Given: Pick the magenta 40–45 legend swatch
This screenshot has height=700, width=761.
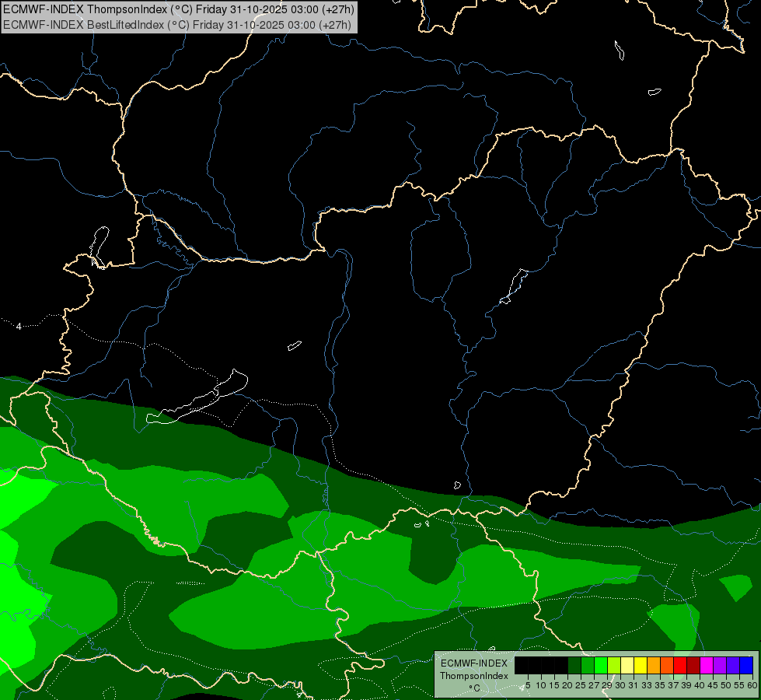Looking at the screenshot, I should coord(707,665).
